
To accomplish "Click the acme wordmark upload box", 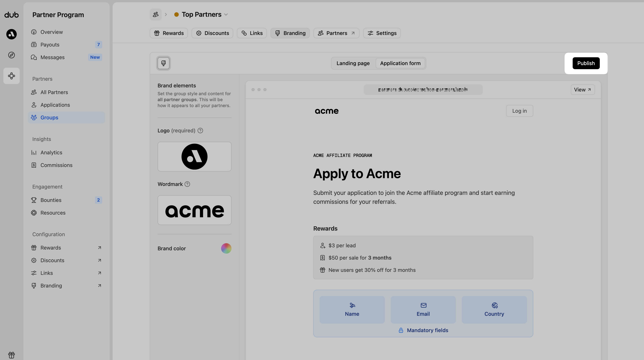I will point(194,210).
